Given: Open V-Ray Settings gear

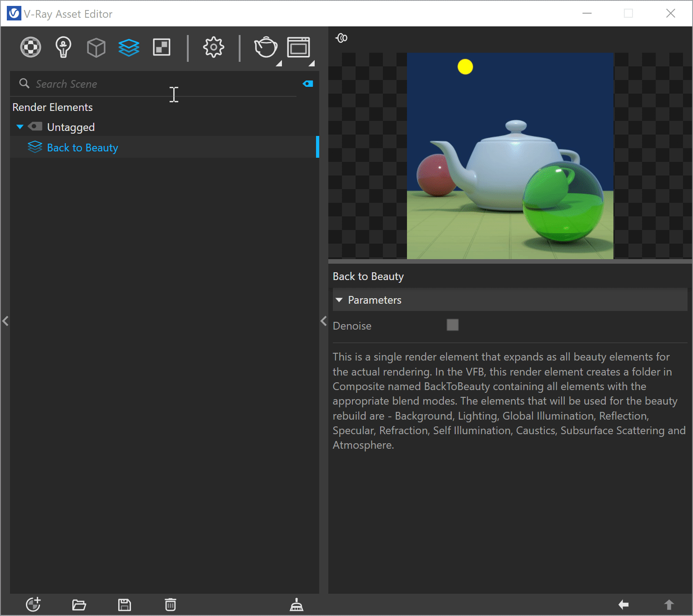Looking at the screenshot, I should coord(213,47).
